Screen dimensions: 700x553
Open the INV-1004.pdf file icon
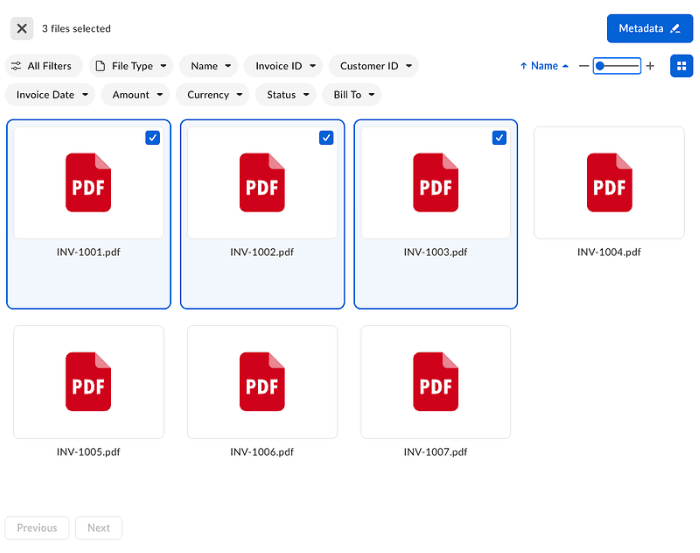(x=609, y=182)
